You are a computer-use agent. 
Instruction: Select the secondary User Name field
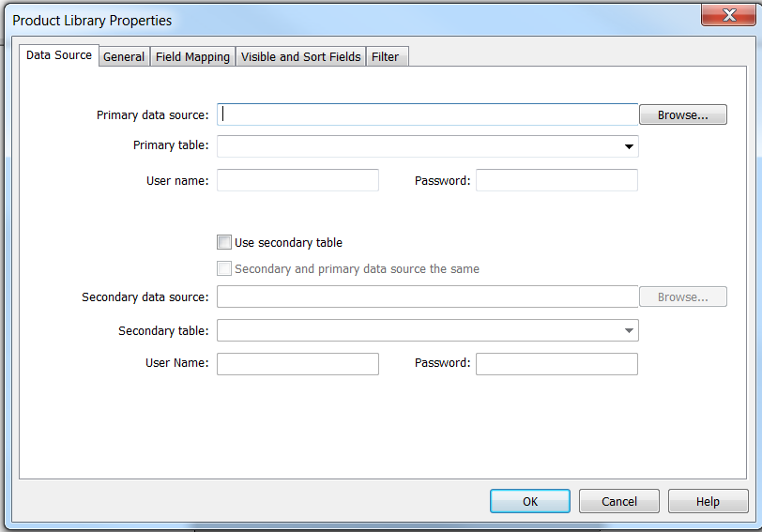coord(297,363)
